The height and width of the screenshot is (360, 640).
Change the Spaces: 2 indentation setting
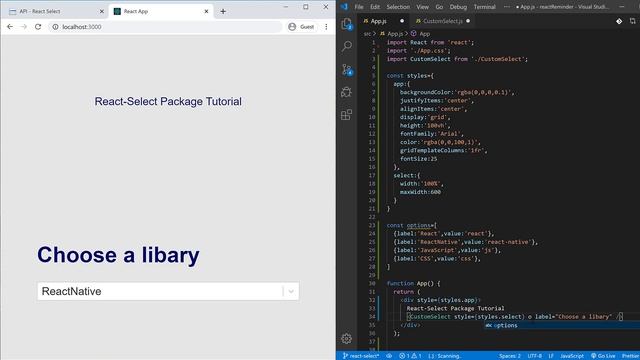510,356
